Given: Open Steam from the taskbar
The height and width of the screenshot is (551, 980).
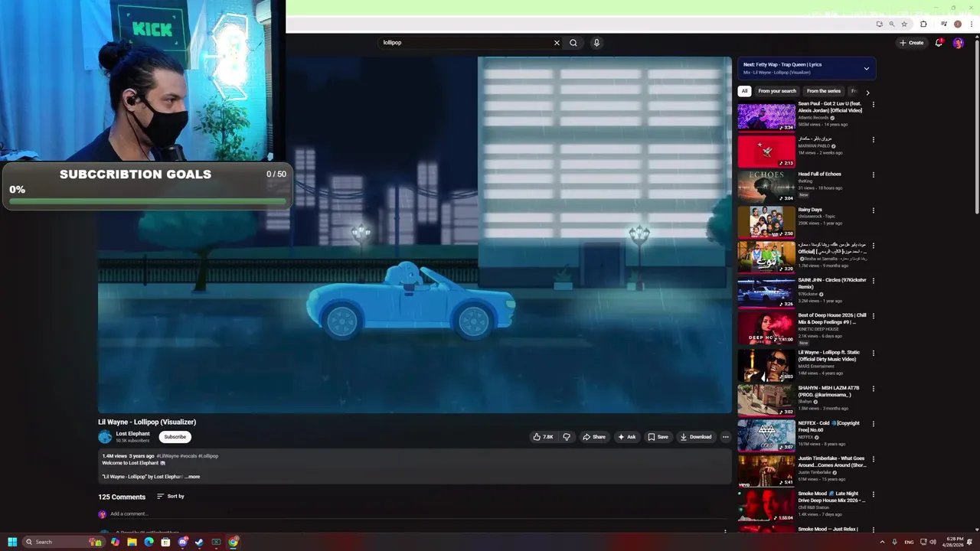Looking at the screenshot, I should pyautogui.click(x=199, y=542).
